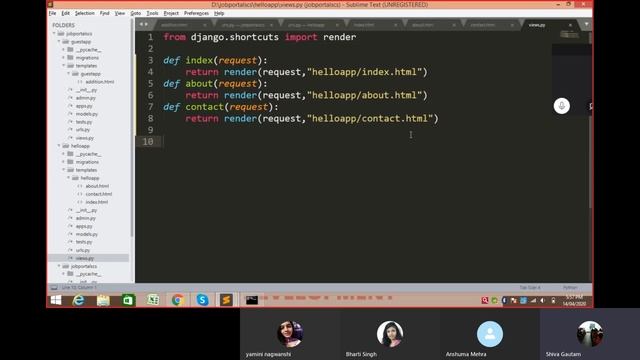Click the volume icon in system tray

(x=543, y=300)
